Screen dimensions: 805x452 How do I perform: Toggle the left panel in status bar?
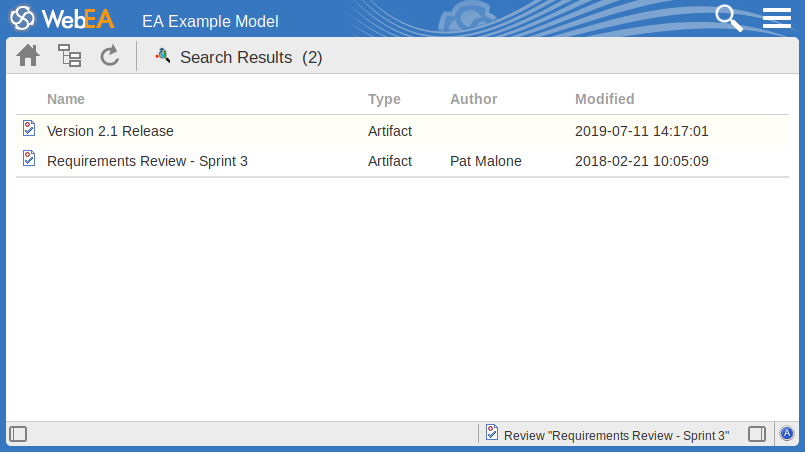18,434
